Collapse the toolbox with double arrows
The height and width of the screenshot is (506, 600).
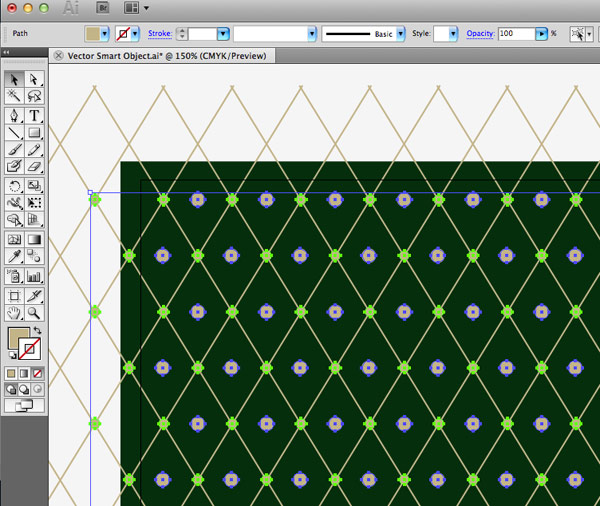click(x=7, y=52)
